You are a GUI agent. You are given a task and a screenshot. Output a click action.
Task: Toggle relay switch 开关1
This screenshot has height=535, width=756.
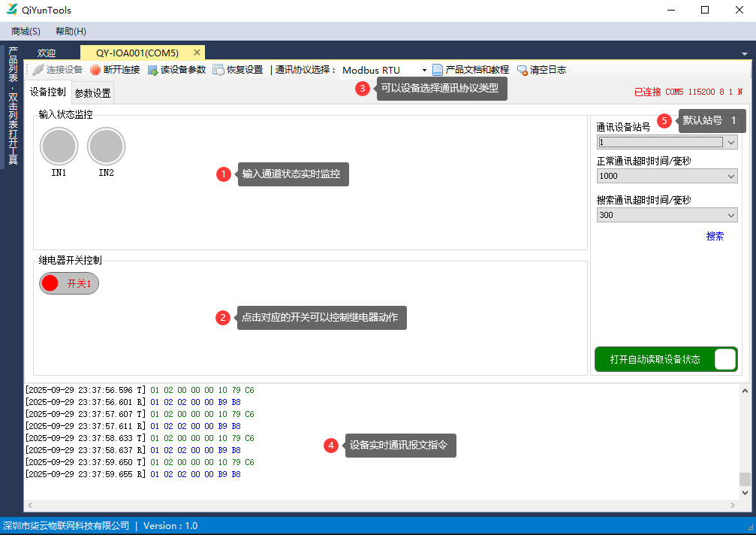point(69,283)
